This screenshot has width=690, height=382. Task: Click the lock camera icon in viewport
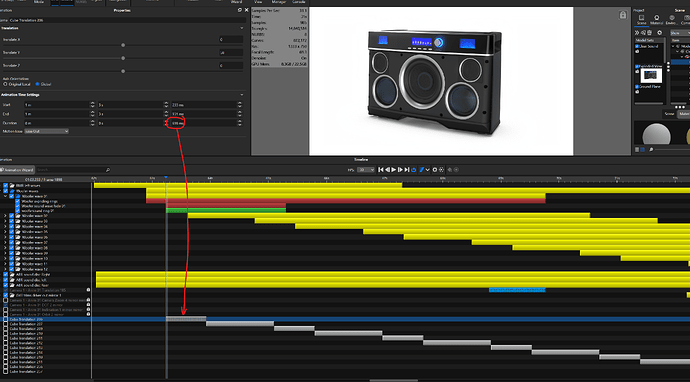tap(623, 15)
